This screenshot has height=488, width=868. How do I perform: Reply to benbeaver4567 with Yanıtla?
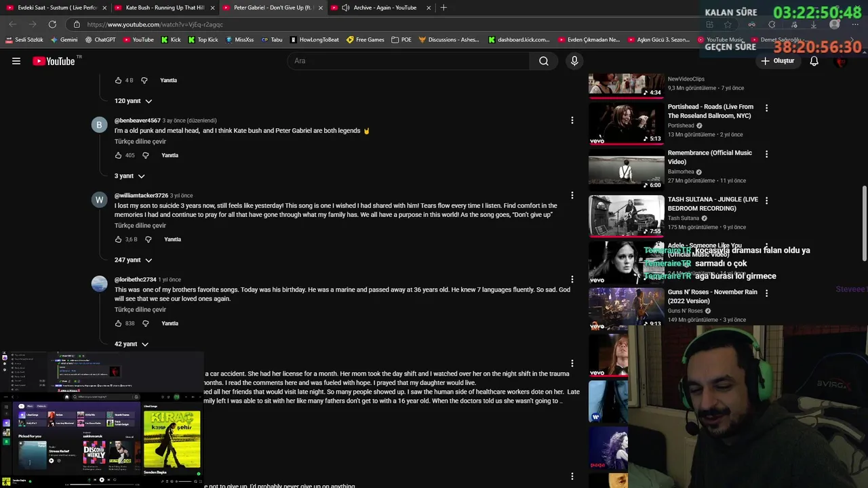click(x=170, y=155)
